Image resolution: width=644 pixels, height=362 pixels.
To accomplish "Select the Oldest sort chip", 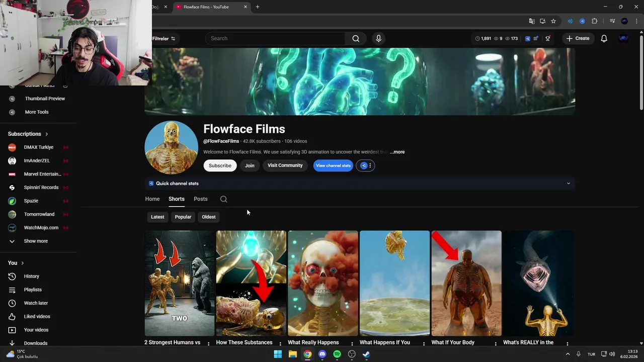I will (x=209, y=217).
